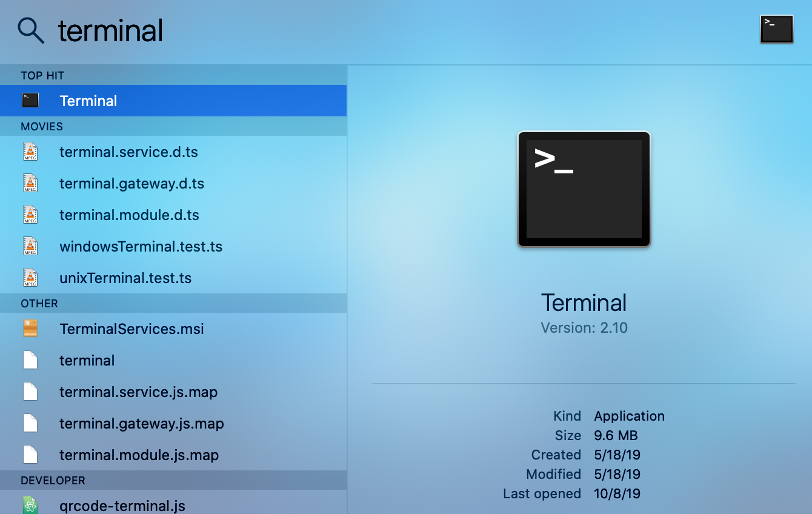The image size is (812, 514).
Task: Click the Last opened date '10/8/19'
Action: 617,493
